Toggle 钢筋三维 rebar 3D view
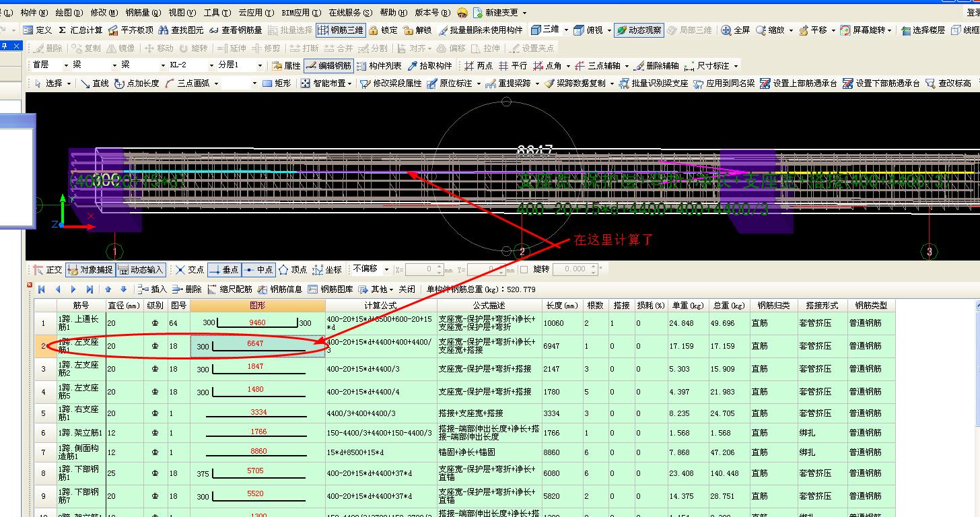 (x=341, y=30)
